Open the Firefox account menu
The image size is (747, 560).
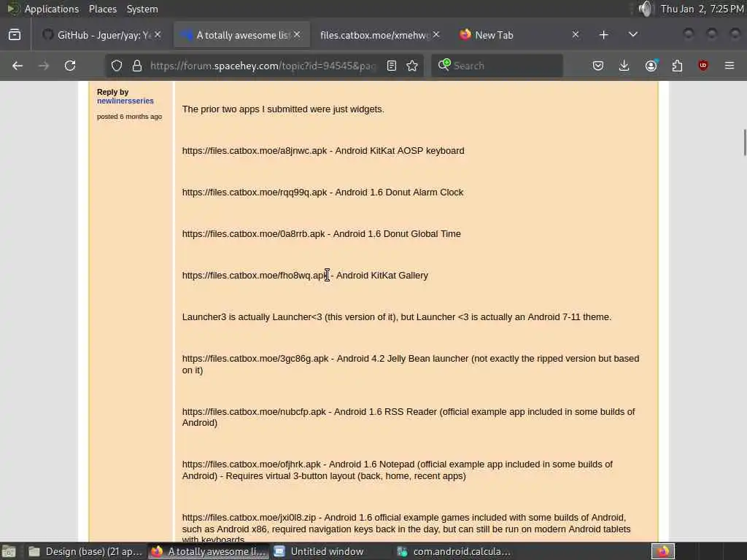[x=651, y=66]
